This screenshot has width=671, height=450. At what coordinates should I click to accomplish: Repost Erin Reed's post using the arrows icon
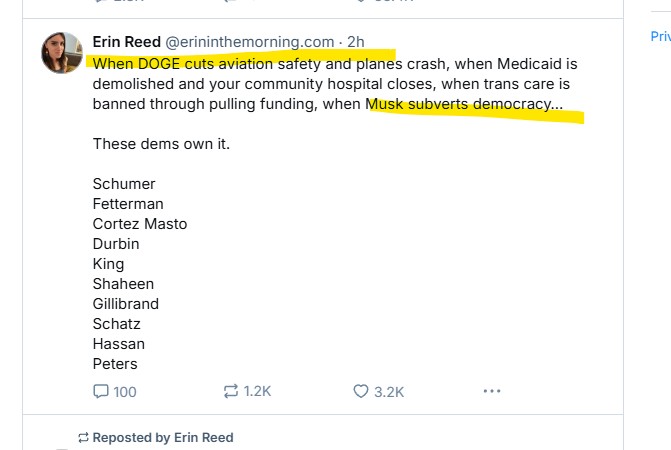click(x=230, y=391)
